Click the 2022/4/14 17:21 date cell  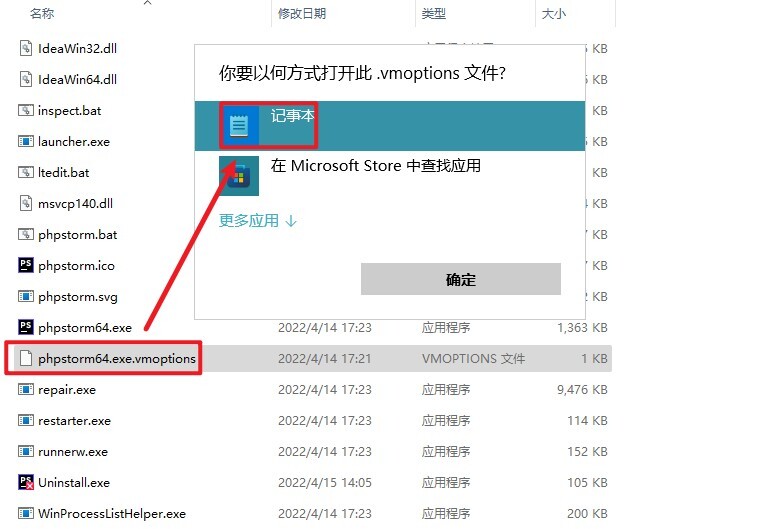click(x=324, y=358)
